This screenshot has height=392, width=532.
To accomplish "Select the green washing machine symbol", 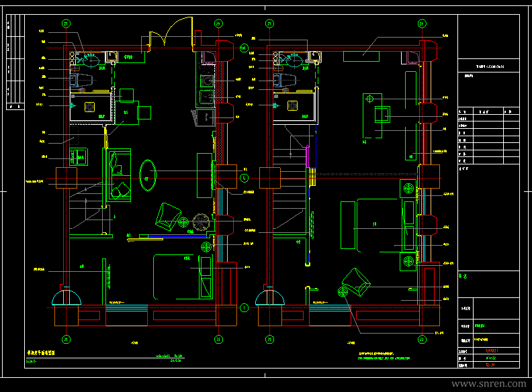I will pos(79,156).
